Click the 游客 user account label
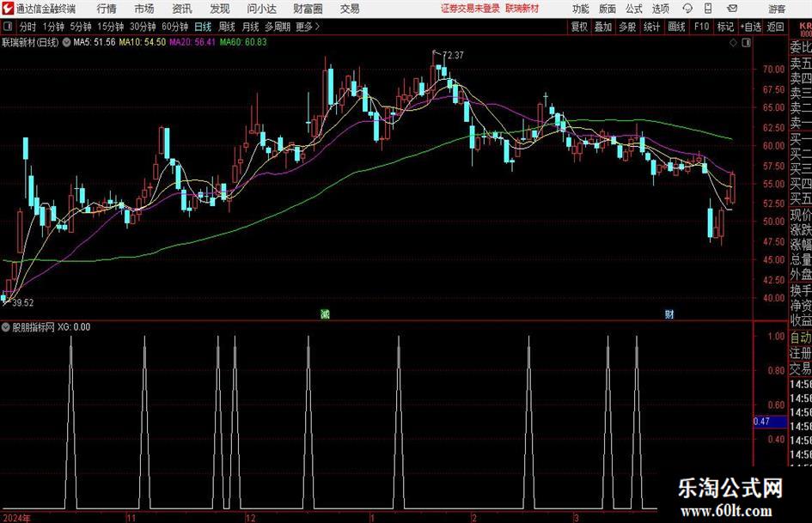This screenshot has width=812, height=523. 777,9
